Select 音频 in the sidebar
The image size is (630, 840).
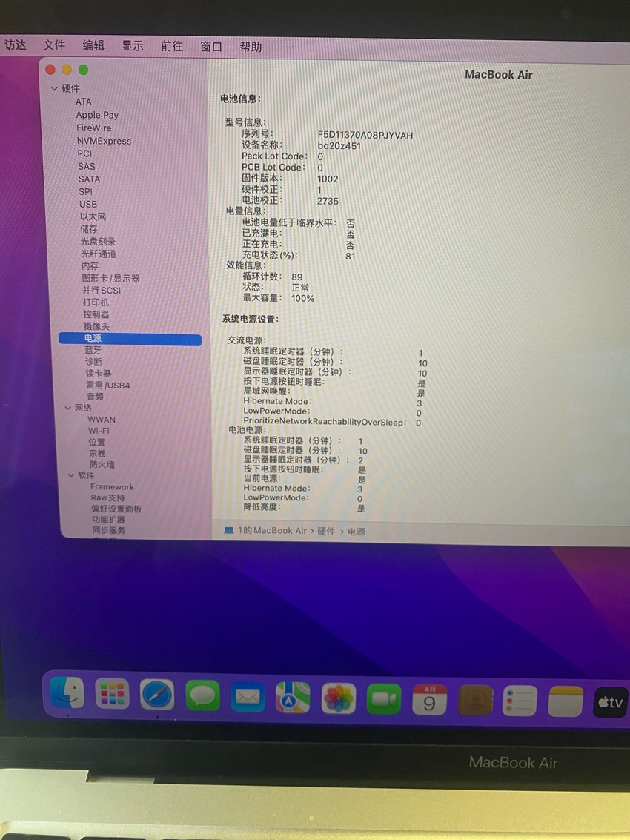point(95,397)
